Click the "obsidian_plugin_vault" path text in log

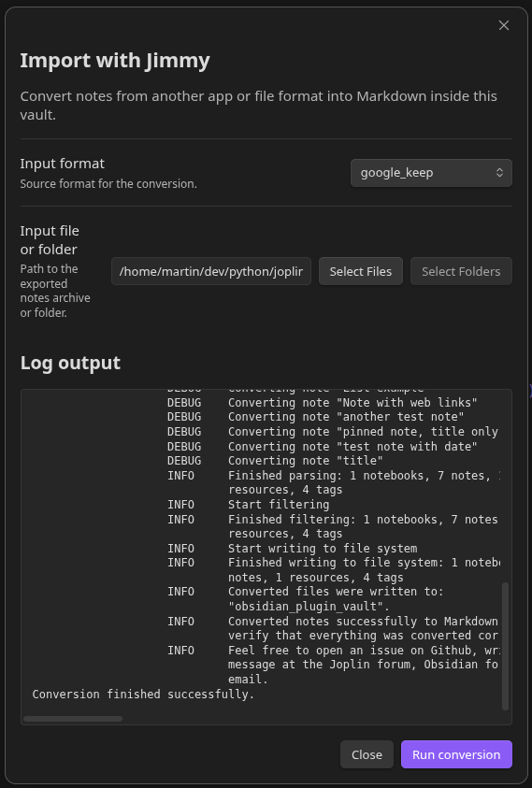coord(309,606)
